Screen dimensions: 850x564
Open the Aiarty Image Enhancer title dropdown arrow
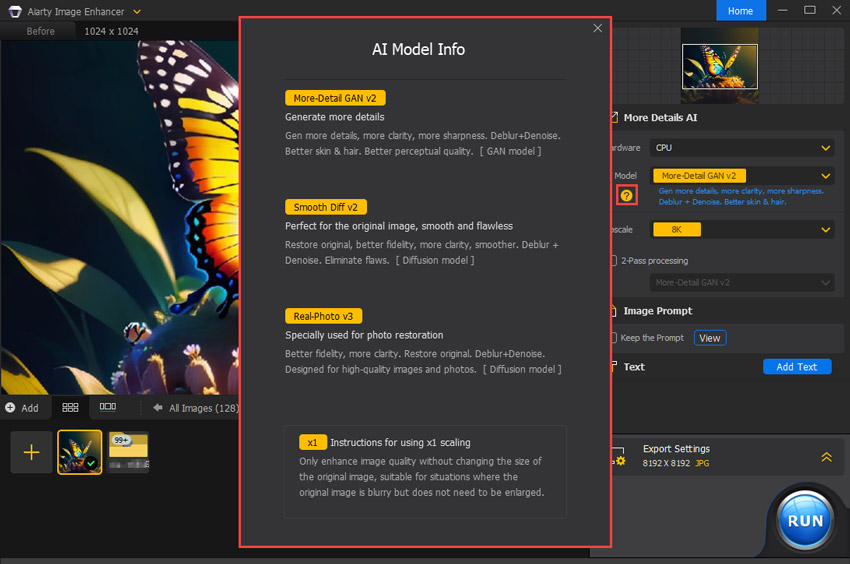(137, 11)
